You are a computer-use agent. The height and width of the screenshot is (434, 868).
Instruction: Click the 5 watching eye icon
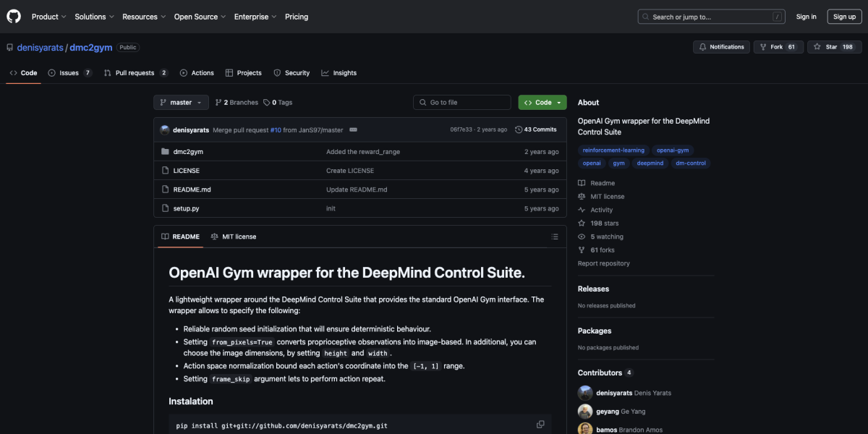(581, 236)
